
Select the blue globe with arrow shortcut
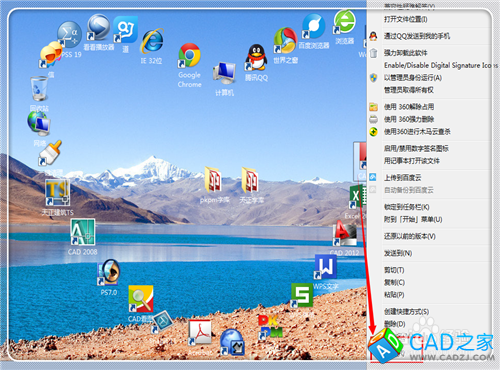click(232, 342)
